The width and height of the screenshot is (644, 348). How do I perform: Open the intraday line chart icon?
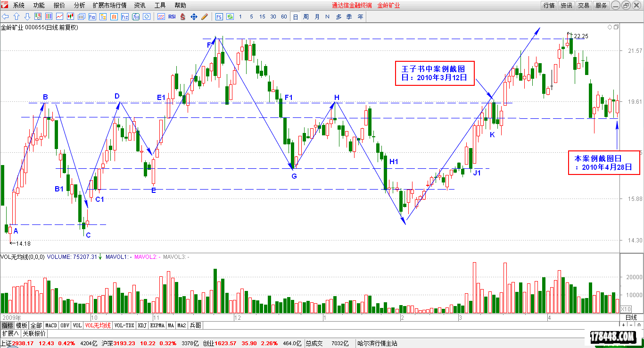click(x=60, y=17)
